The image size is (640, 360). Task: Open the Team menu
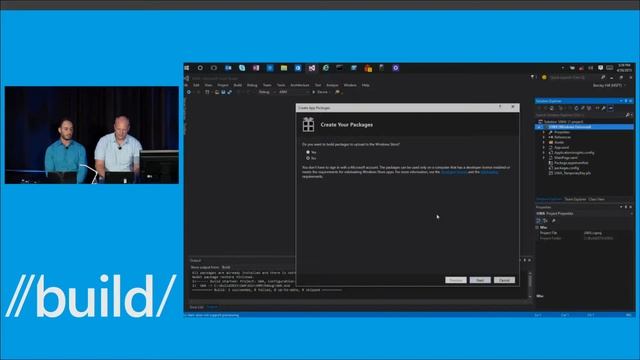(267, 85)
